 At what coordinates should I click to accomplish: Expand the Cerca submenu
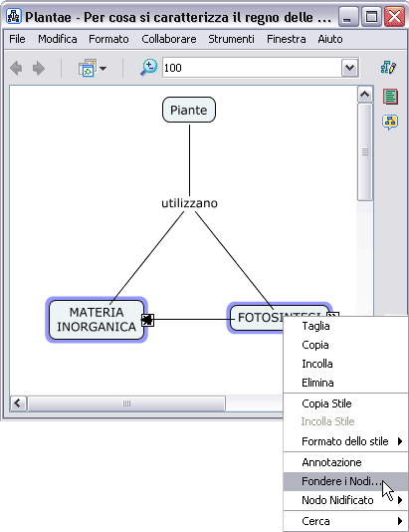pos(345,521)
